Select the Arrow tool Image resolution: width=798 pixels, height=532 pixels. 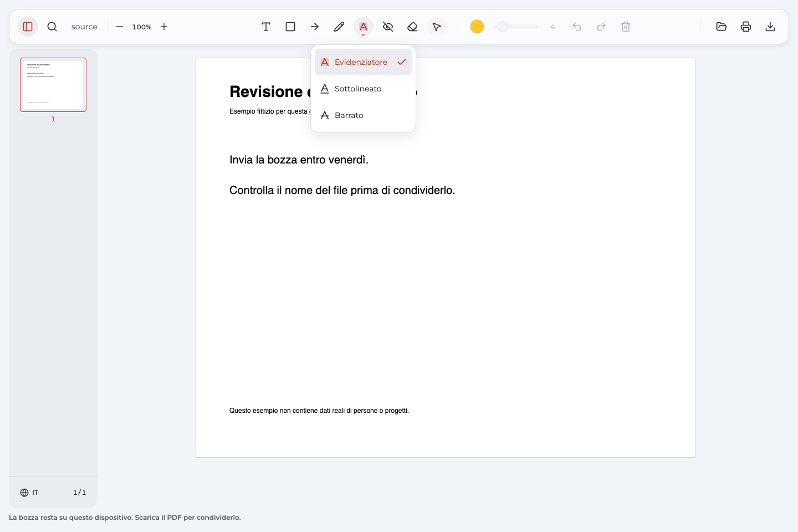[315, 27]
